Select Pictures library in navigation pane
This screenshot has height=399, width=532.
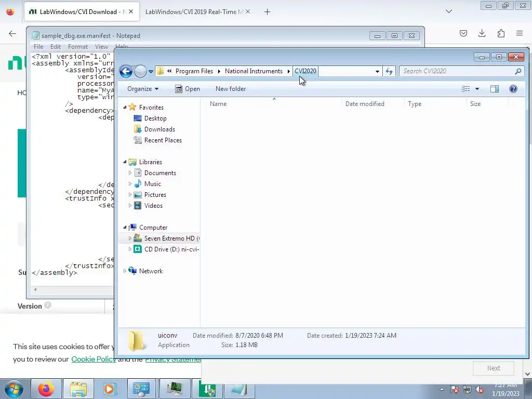coord(155,195)
